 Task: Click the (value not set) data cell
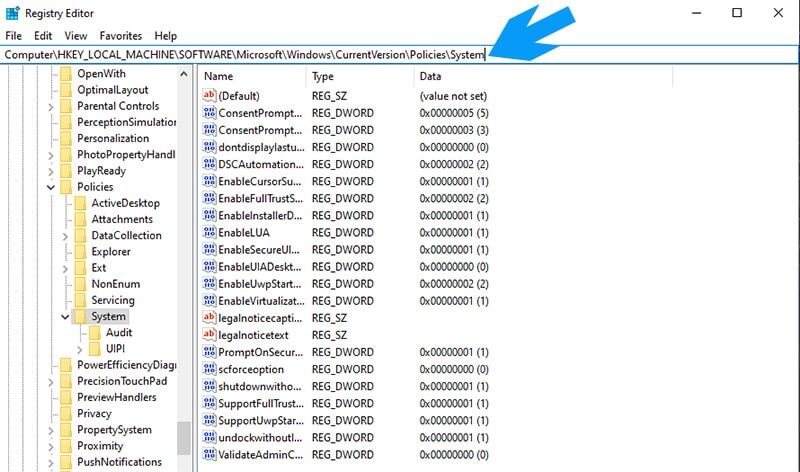tap(453, 96)
